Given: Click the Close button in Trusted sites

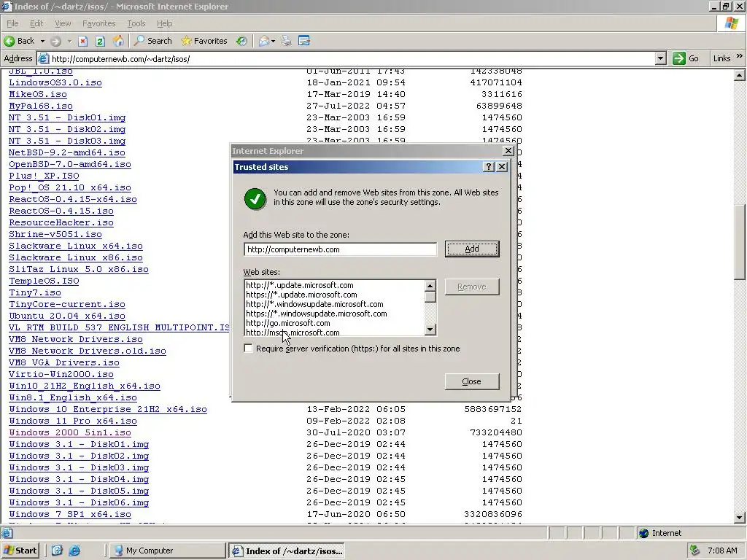Looking at the screenshot, I should click(x=472, y=381).
